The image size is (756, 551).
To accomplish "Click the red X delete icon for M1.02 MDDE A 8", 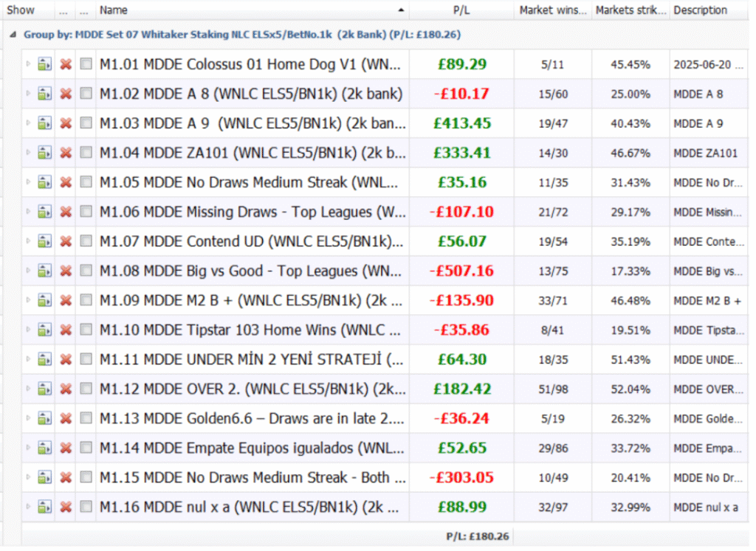I will pyautogui.click(x=66, y=94).
